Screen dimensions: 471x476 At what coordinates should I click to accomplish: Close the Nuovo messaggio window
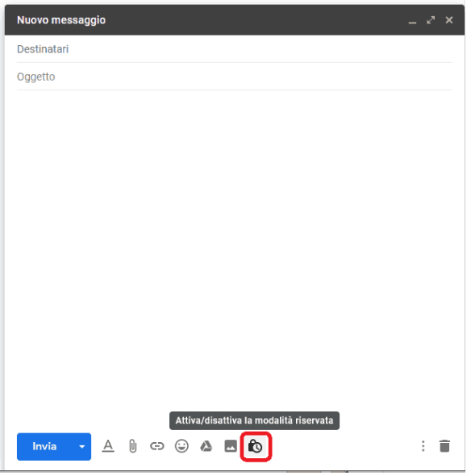click(449, 20)
